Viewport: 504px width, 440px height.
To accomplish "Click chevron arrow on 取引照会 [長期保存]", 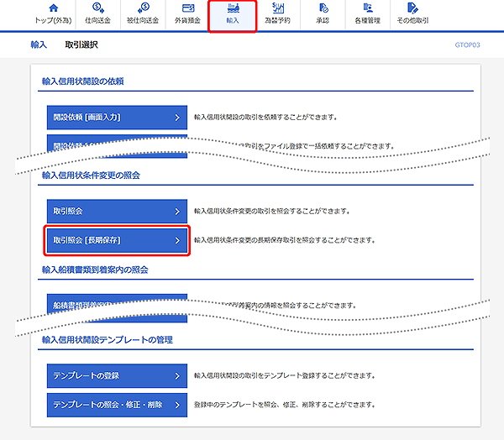I will coord(177,240).
